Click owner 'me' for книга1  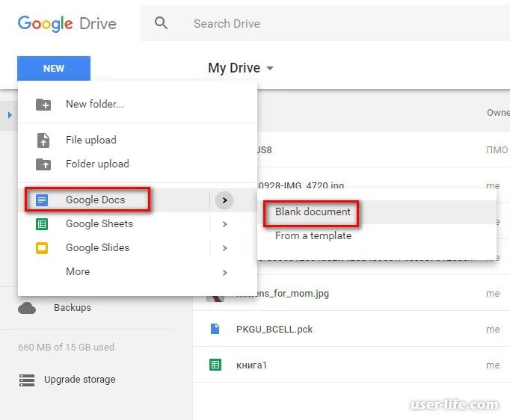click(x=493, y=365)
